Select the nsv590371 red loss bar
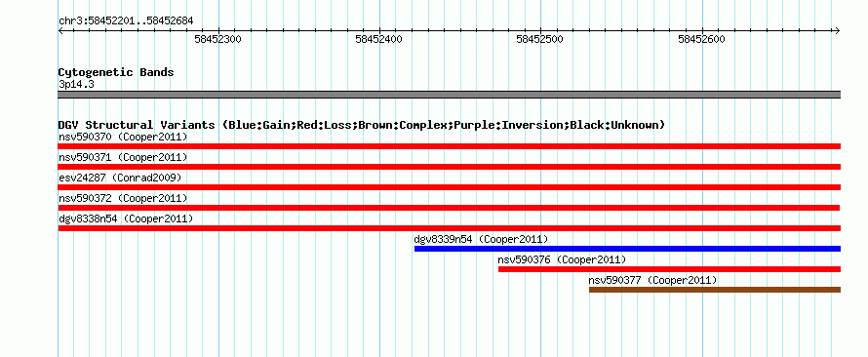This screenshot has height=357, width=868. coord(449,167)
